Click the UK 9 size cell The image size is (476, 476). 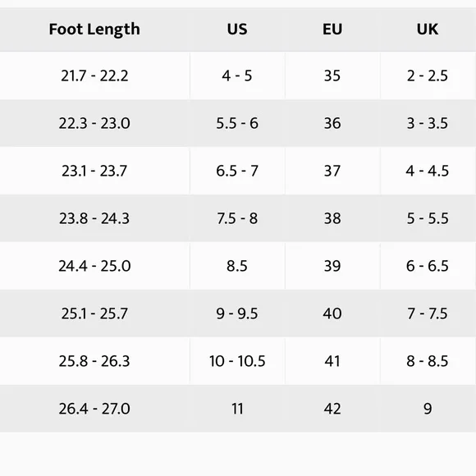(428, 409)
